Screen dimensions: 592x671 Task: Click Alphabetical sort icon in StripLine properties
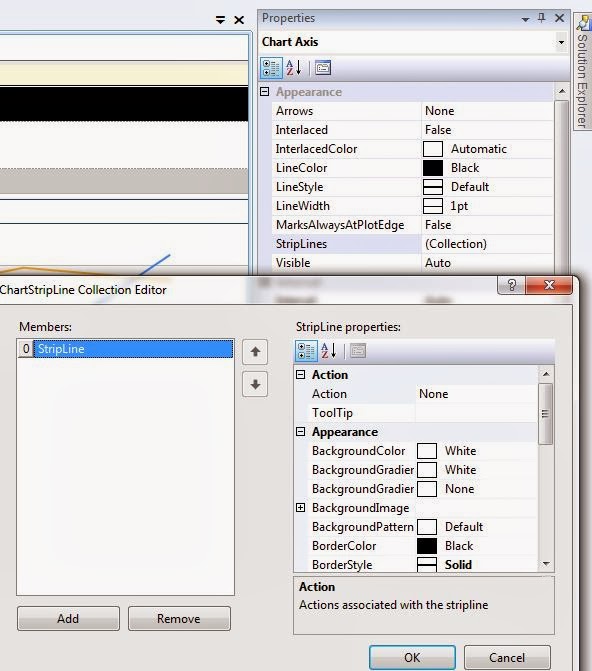coord(329,351)
